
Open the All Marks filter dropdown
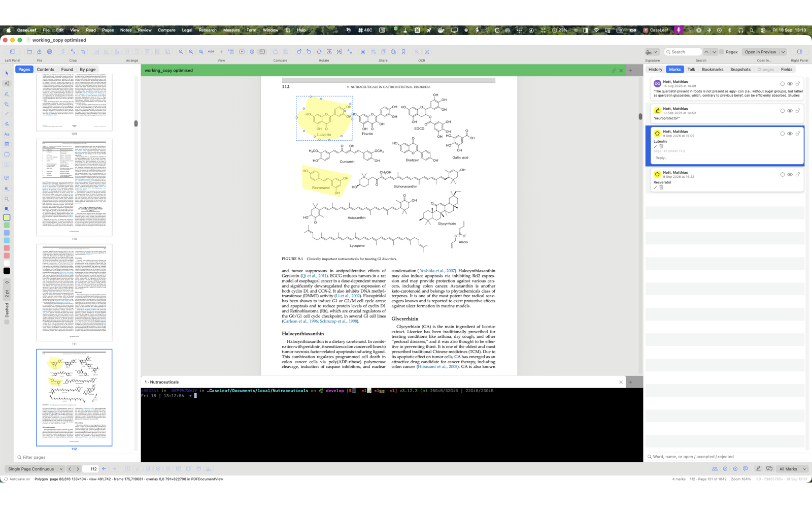click(792, 469)
